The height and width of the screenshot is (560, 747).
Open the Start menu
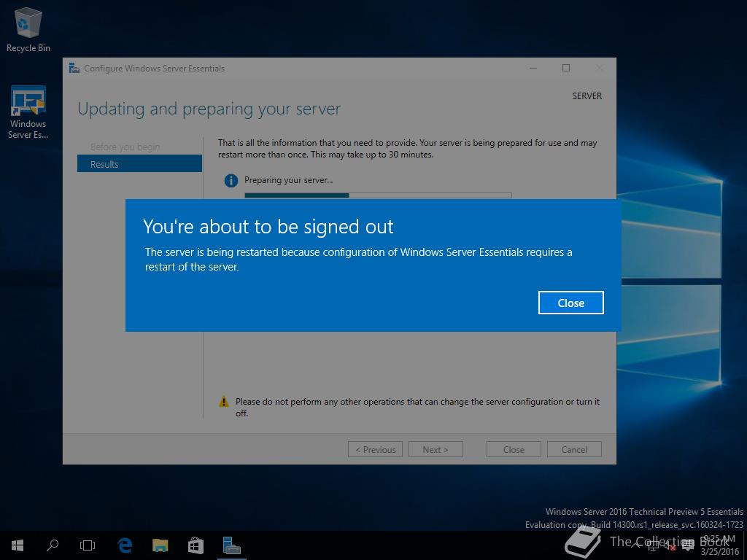pos(18,545)
